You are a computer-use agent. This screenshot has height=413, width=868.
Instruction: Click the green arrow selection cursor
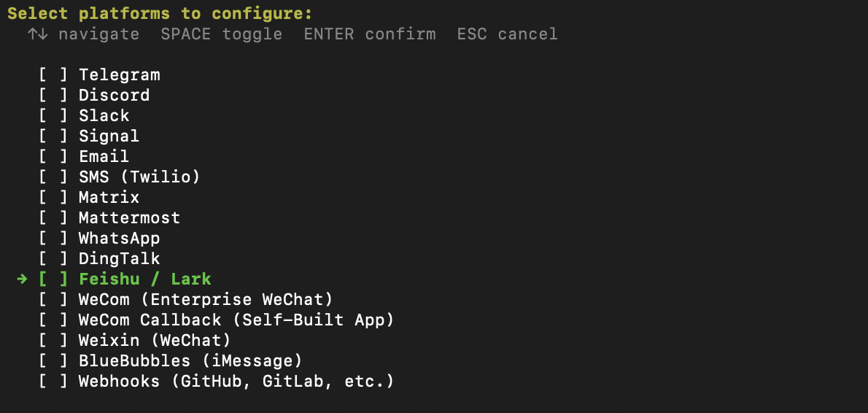(22, 279)
